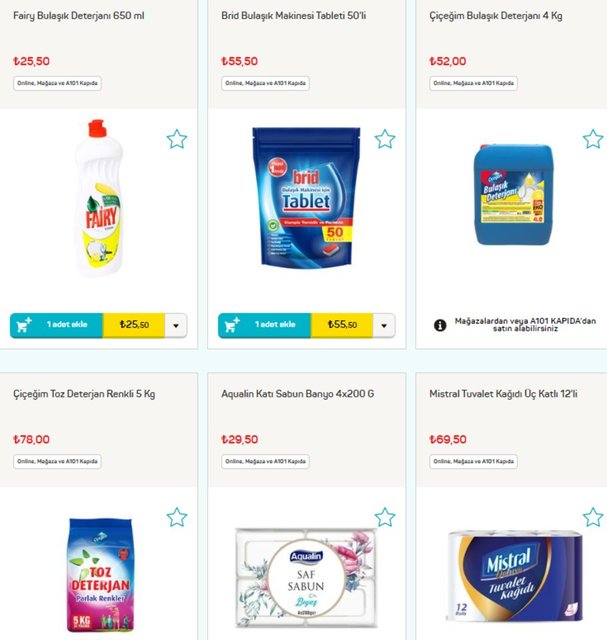The image size is (607, 640).
Task: Favorite the Fairy Bulaşık Deterjanı star
Action: pos(177,139)
